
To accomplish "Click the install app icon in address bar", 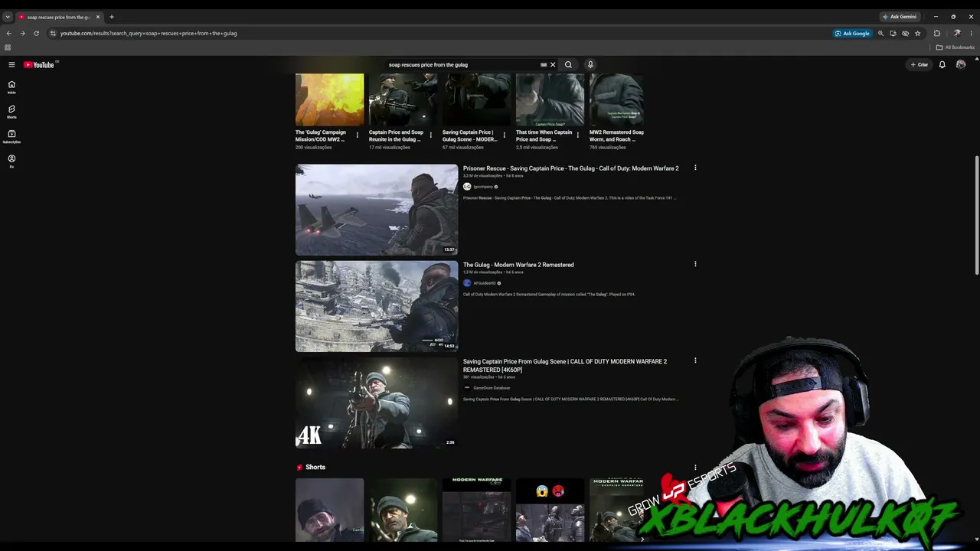I will pos(893,34).
